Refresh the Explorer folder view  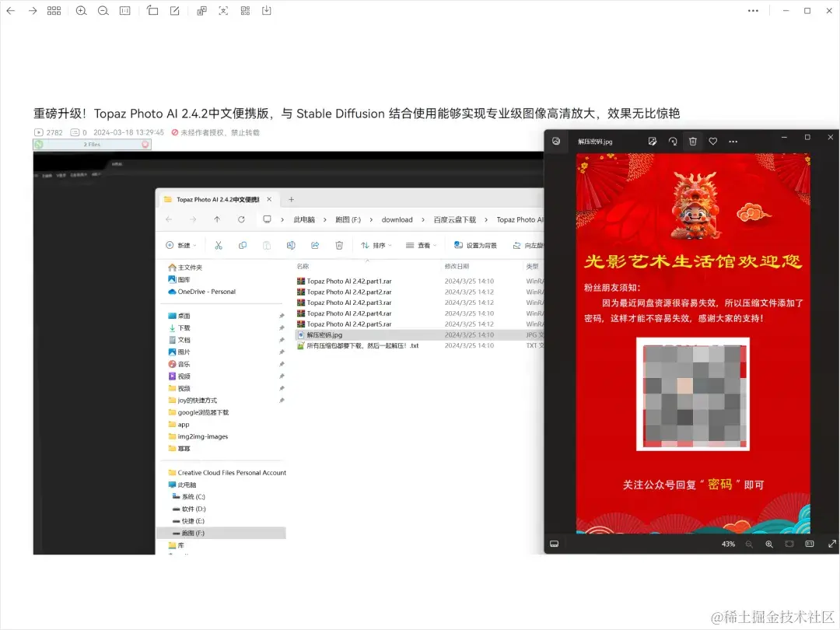[x=242, y=219]
